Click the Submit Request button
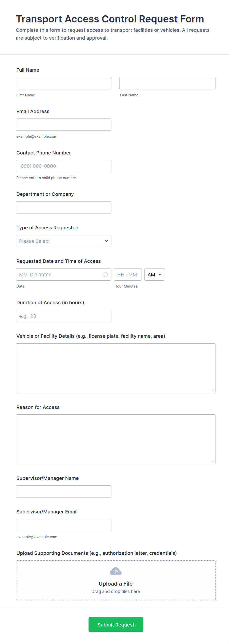Viewport: 229px width, 644px height. pyautogui.click(x=116, y=625)
